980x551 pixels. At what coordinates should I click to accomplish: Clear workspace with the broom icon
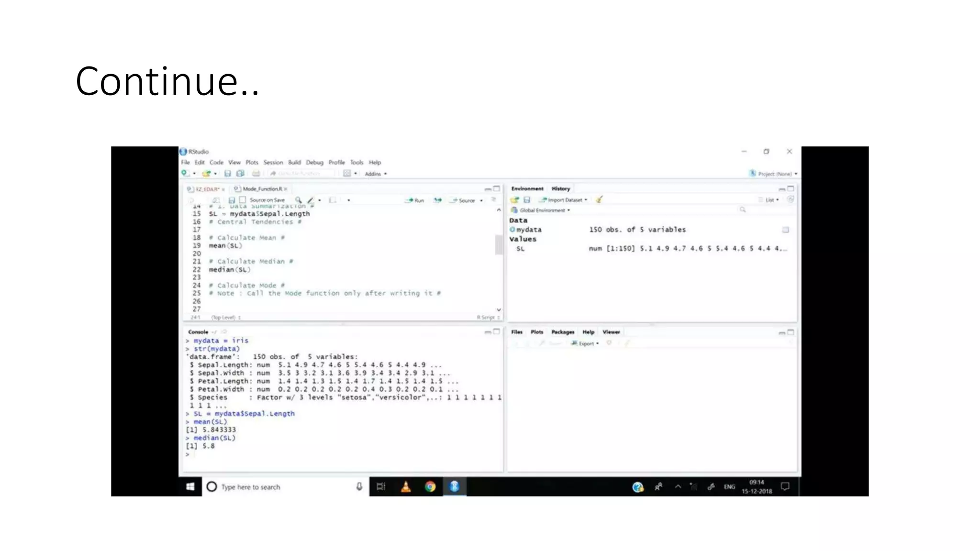point(599,199)
